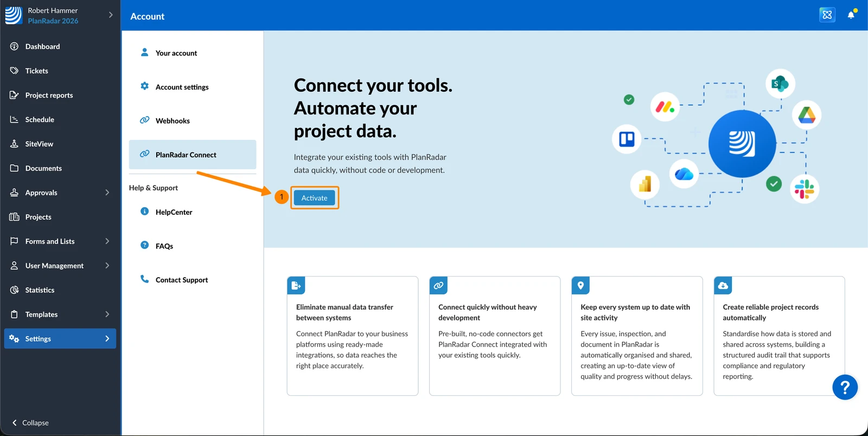Image resolution: width=868 pixels, height=436 pixels.
Task: Click the top bar square tool icon
Action: (827, 15)
